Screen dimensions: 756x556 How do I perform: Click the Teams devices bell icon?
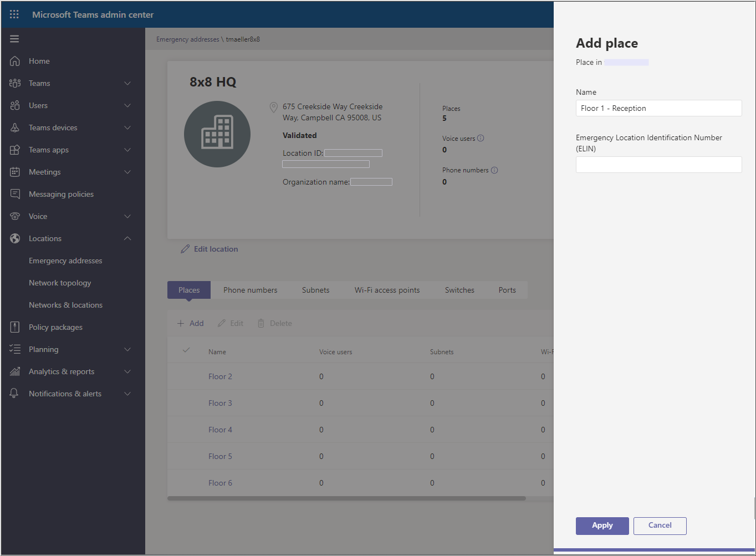pos(15,127)
